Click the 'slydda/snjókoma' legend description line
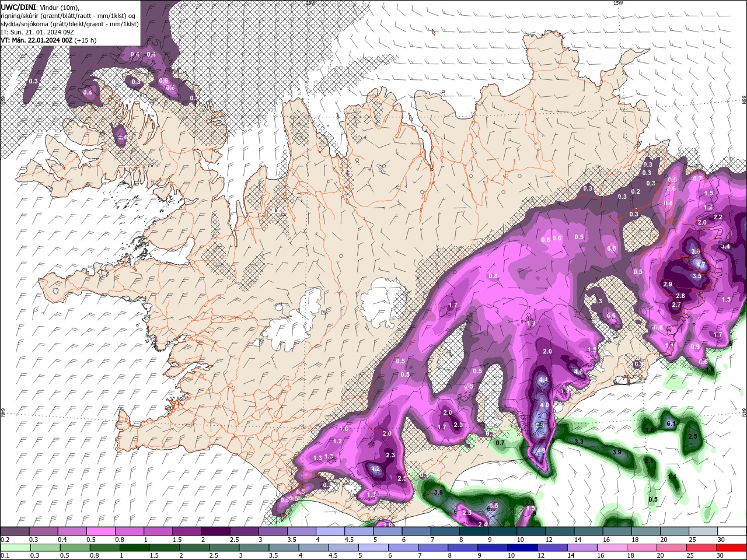This screenshot has width=747, height=560. [x=69, y=24]
